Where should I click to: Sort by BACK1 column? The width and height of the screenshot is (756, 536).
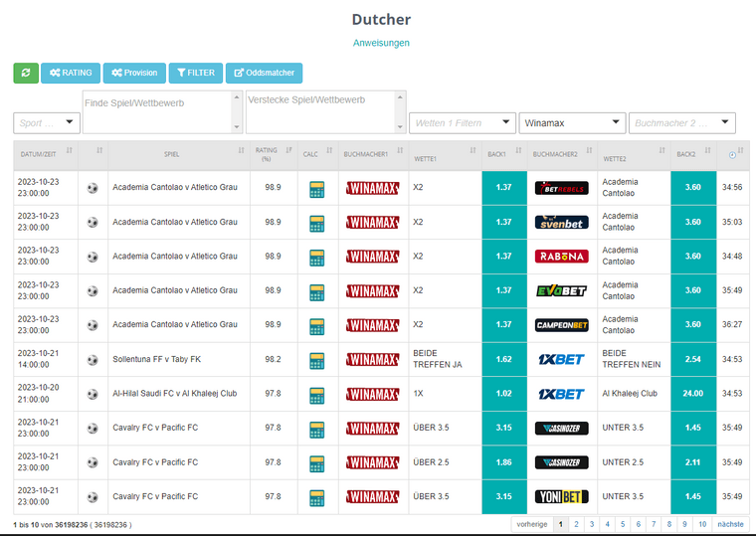tap(504, 155)
